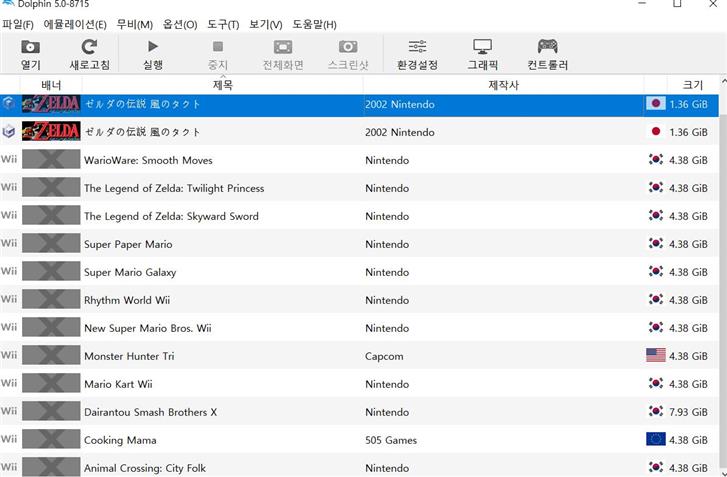This screenshot has width=727, height=477.
Task: Open the Options (옵션) menu
Action: [180, 25]
